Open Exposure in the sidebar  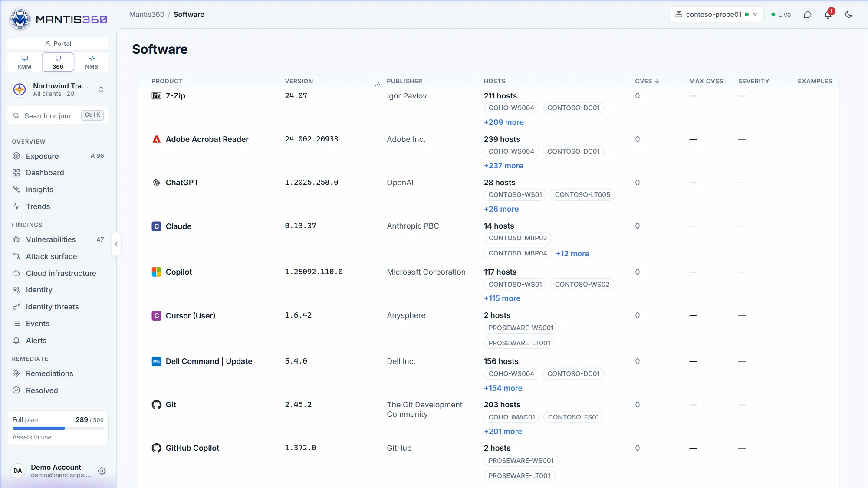(x=58, y=156)
